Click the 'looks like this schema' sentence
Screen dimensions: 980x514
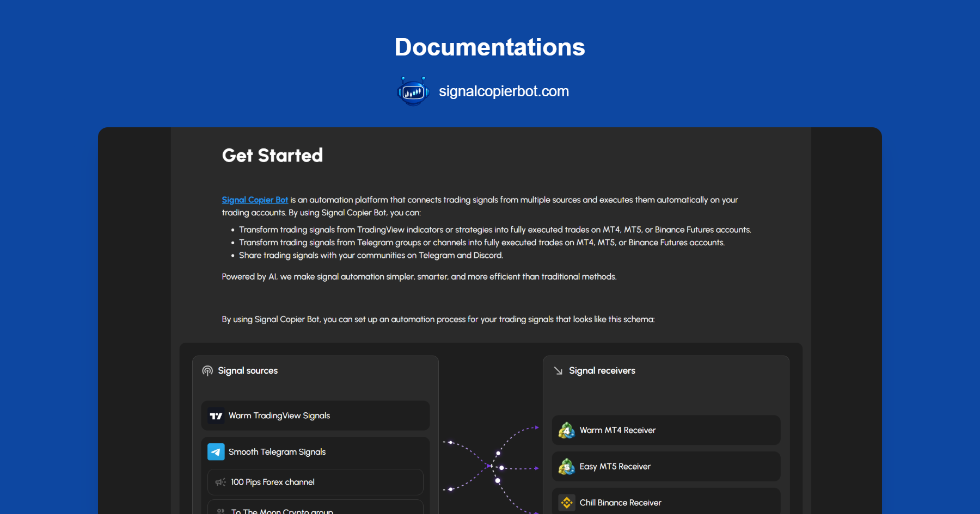click(438, 319)
